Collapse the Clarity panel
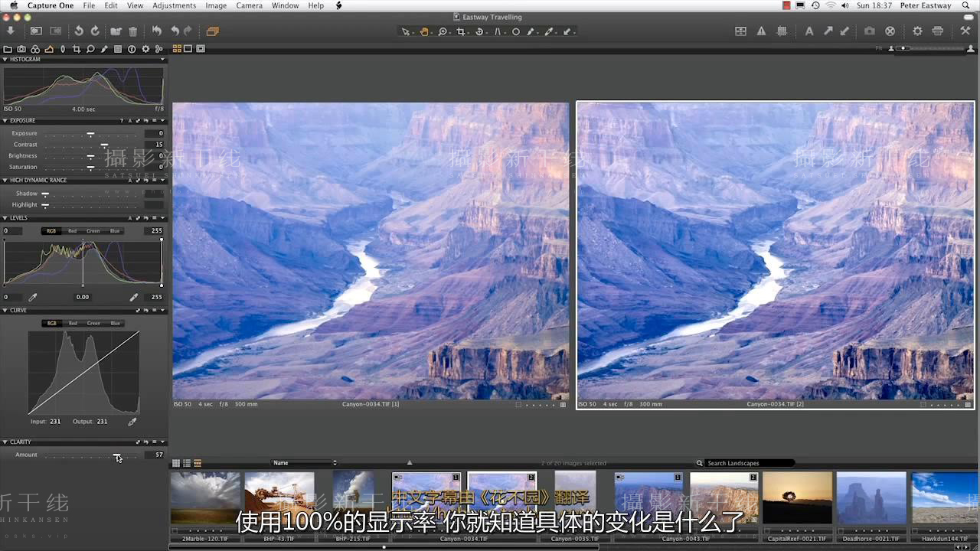The width and height of the screenshot is (980, 551). pos(5,442)
